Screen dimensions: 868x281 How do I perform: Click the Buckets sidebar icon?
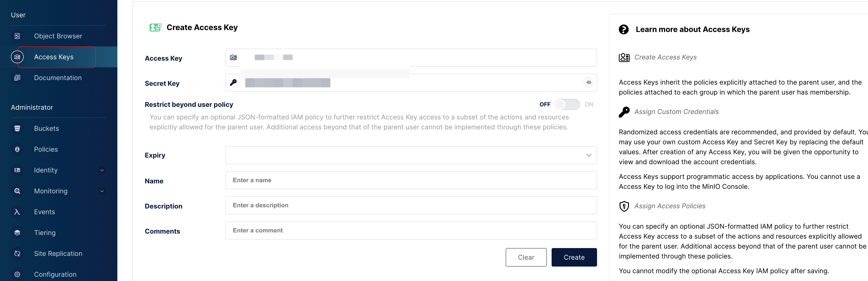coord(17,128)
